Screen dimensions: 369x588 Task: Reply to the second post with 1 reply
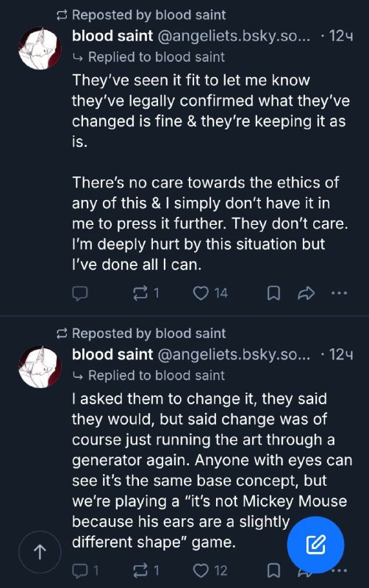[85, 571]
